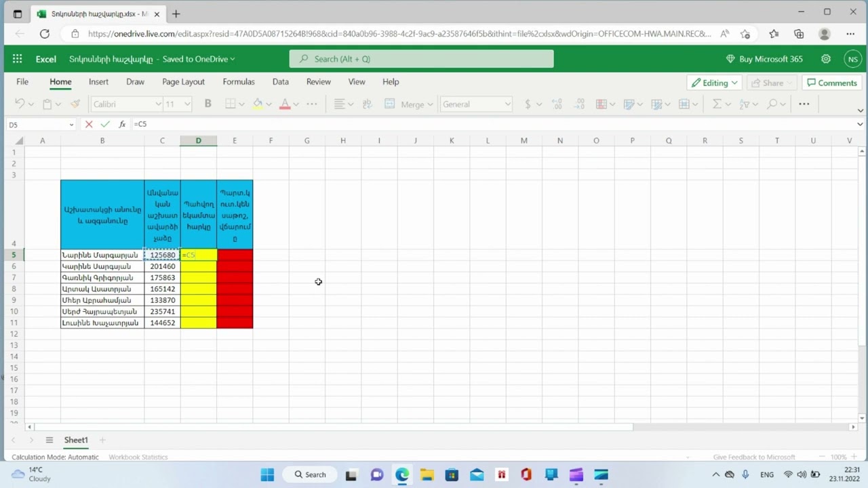Switch to the Data tab

[280, 81]
